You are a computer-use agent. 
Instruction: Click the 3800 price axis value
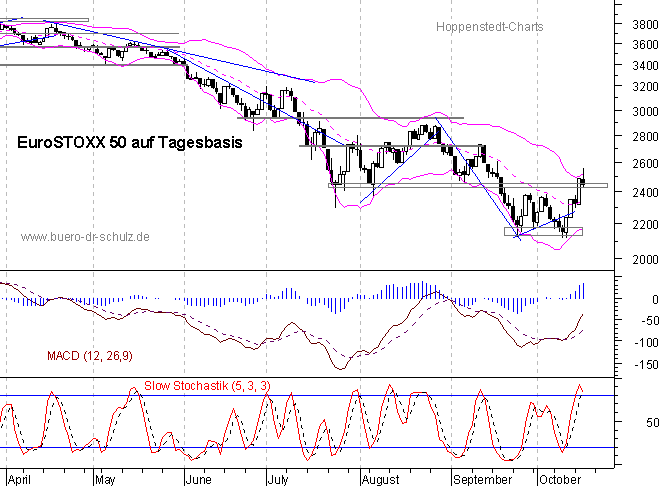click(x=645, y=25)
